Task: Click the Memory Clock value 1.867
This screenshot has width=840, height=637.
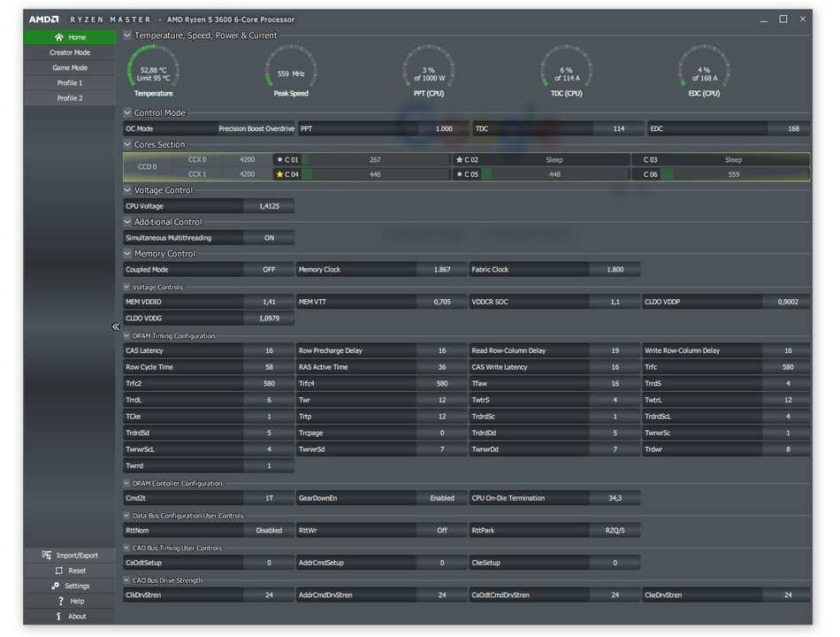Action: pyautogui.click(x=442, y=269)
